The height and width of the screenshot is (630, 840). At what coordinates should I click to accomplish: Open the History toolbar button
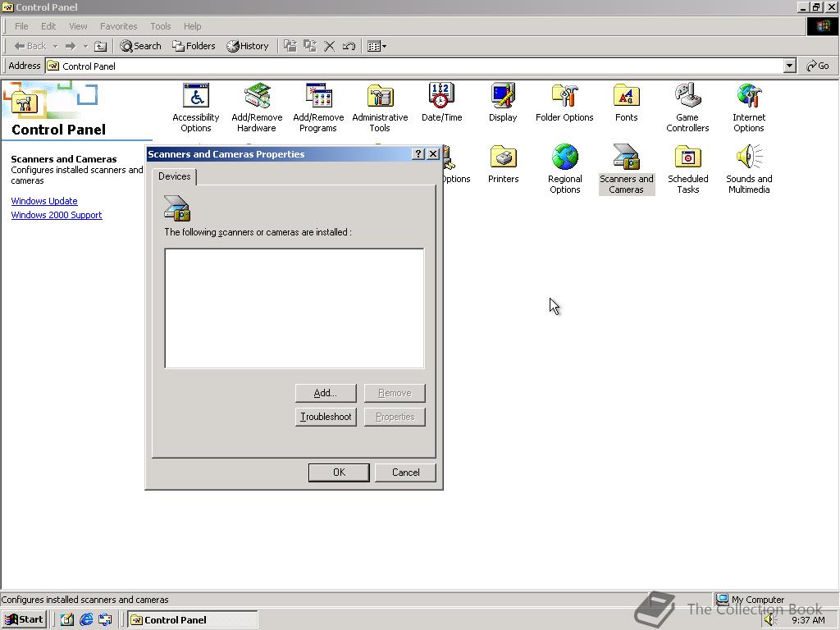248,46
